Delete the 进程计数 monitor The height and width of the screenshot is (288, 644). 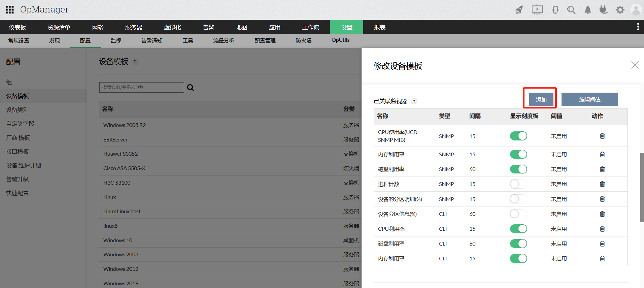coord(602,184)
